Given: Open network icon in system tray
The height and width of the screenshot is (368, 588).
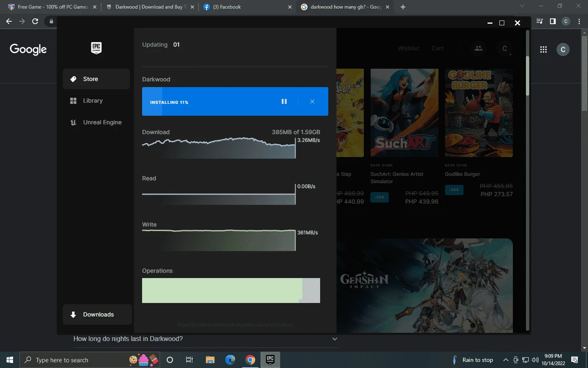Looking at the screenshot, I should (526, 360).
